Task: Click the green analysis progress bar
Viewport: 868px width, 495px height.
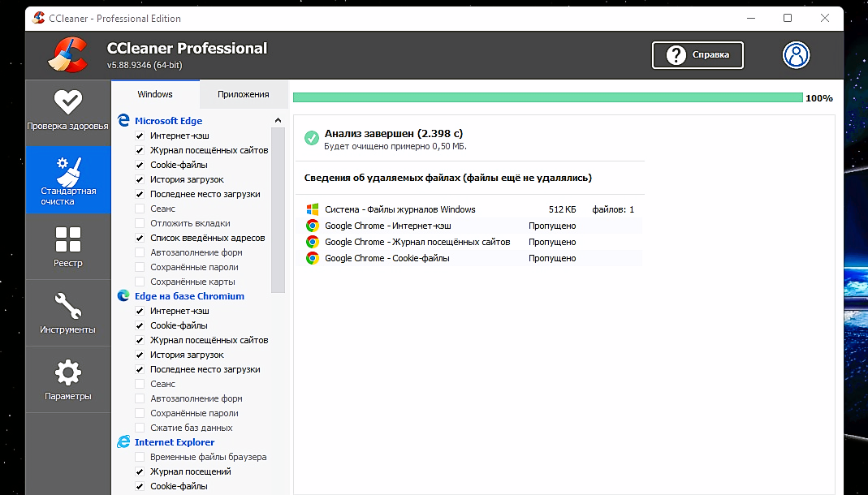Action: (x=547, y=97)
